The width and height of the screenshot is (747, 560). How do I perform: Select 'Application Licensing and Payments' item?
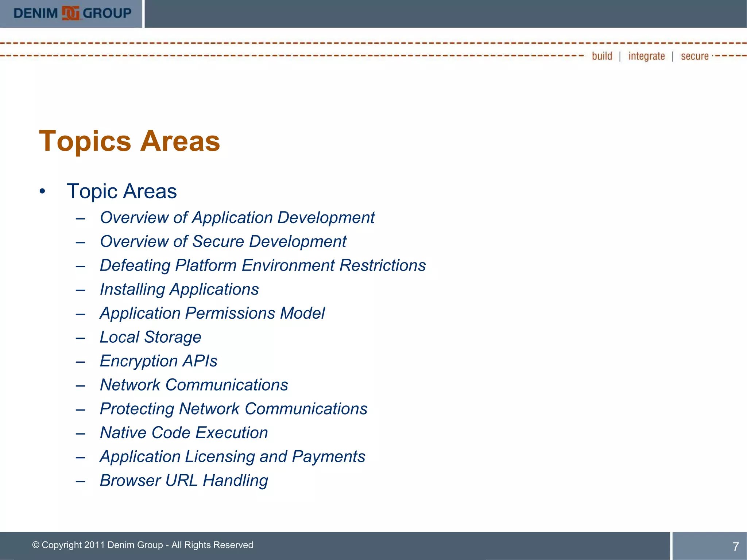click(232, 457)
